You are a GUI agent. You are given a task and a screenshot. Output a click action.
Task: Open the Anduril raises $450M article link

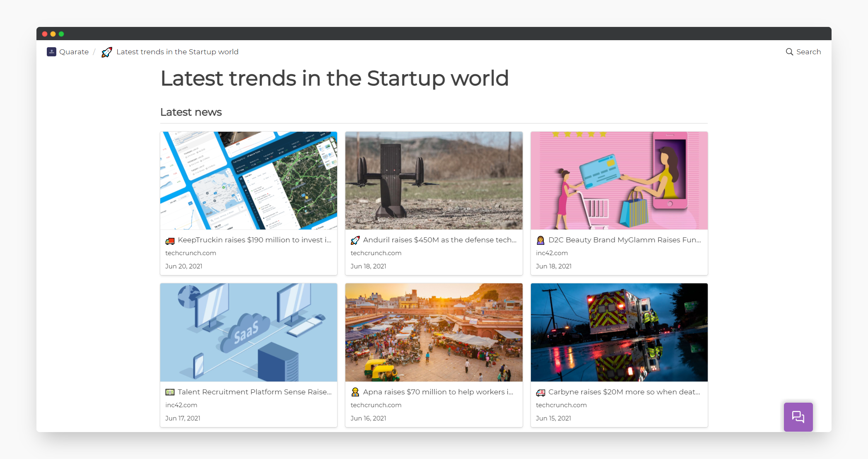point(439,240)
